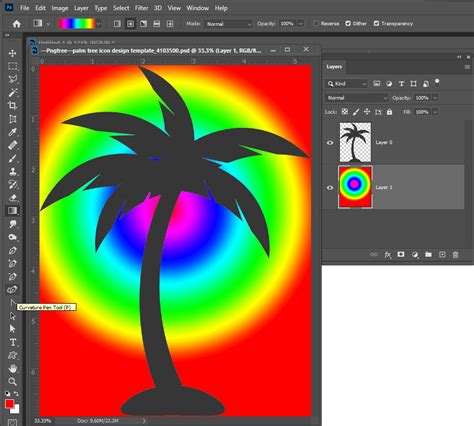The height and width of the screenshot is (426, 474).
Task: Open the Filter menu
Action: coord(141,8)
